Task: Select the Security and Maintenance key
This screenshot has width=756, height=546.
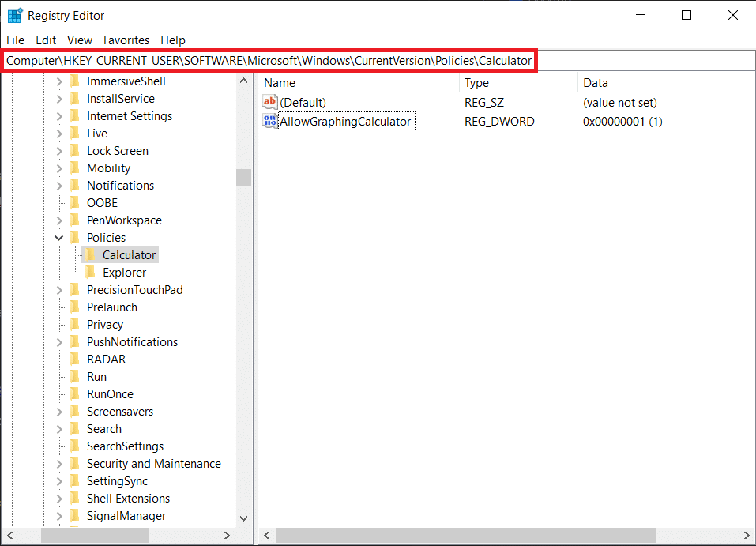Action: click(153, 464)
